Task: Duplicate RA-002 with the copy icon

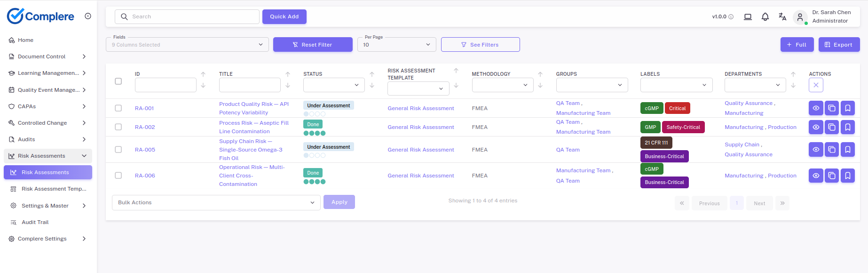Action: click(x=832, y=127)
